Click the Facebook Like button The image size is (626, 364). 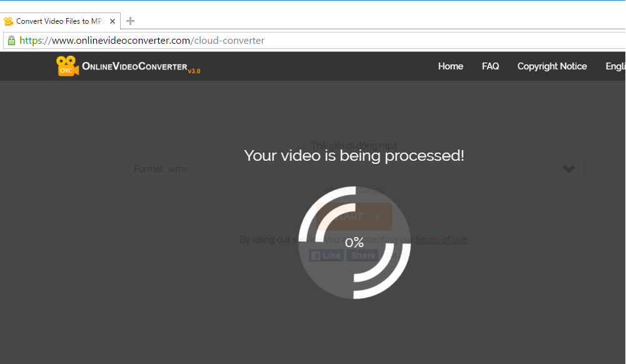[x=326, y=255]
